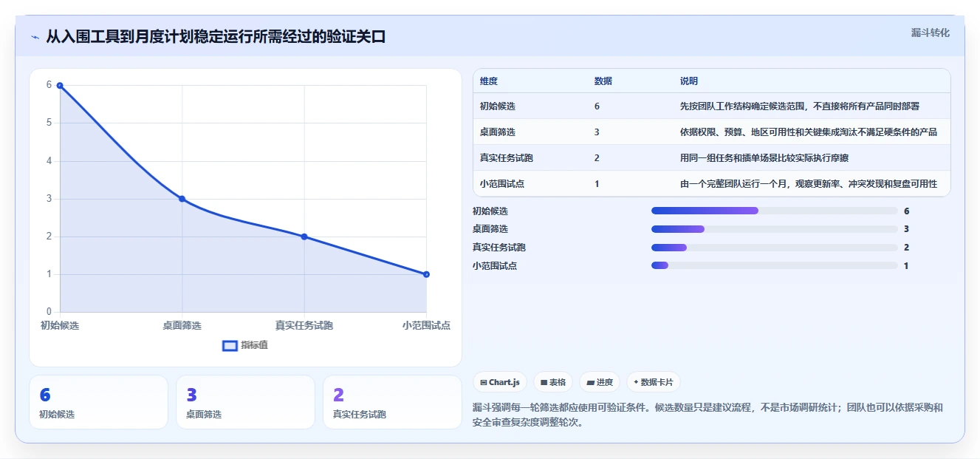Toggle the 指标值 legend entry on chart
The width and height of the screenshot is (980, 459).
pyautogui.click(x=245, y=345)
